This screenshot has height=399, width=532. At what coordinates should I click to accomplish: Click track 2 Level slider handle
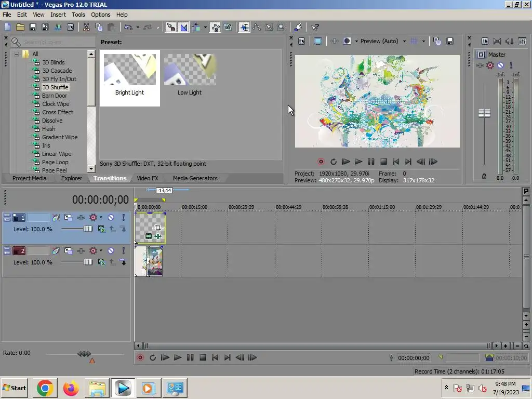(x=88, y=262)
